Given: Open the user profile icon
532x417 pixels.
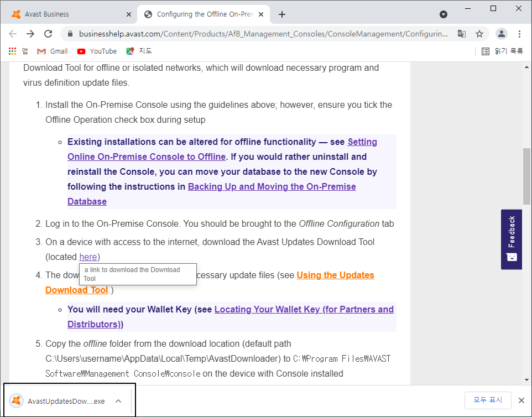Looking at the screenshot, I should pyautogui.click(x=502, y=34).
